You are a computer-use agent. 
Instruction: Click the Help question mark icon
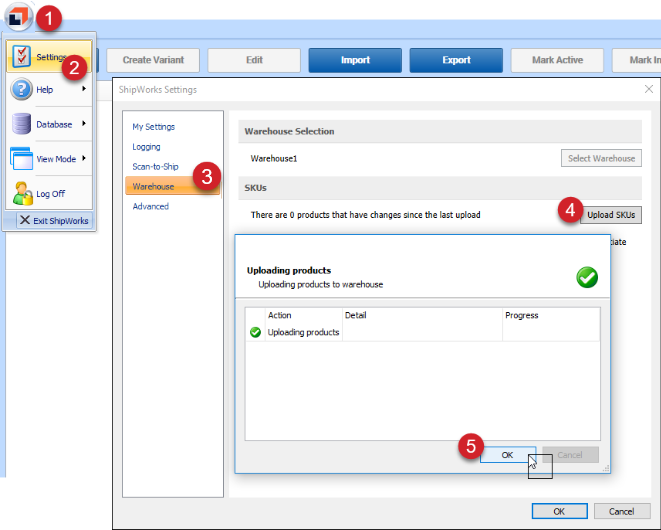[x=21, y=89]
